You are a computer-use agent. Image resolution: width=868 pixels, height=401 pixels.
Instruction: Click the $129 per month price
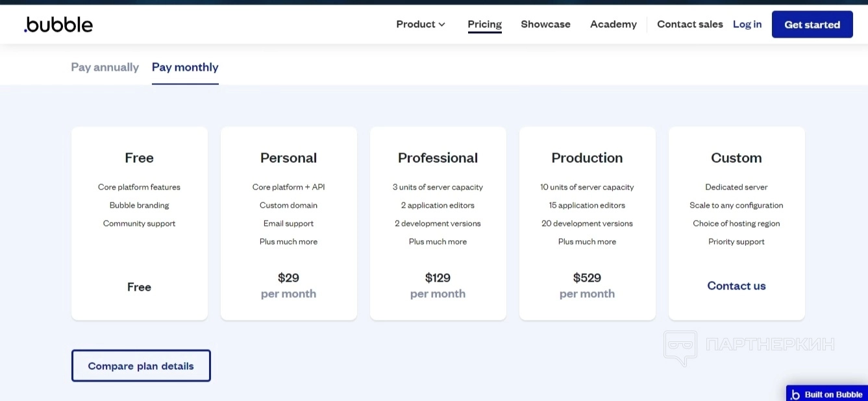pos(438,286)
